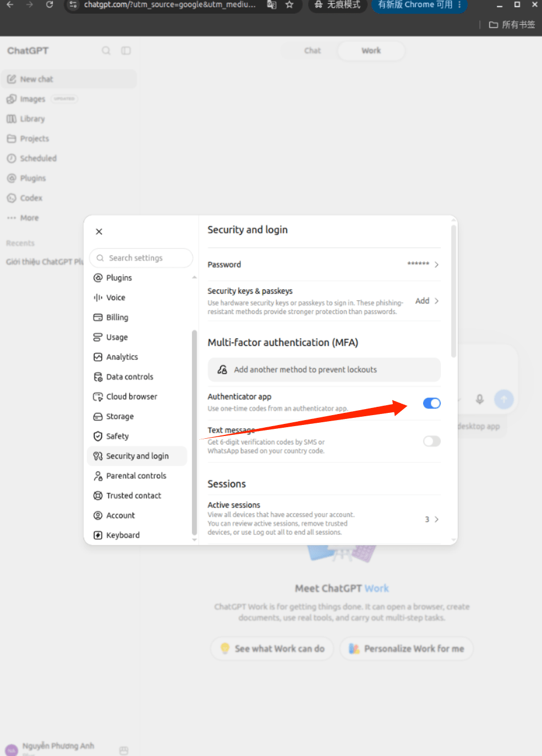Click the Cloud browser icon in settings
Viewport: 542px width, 756px height.
[98, 396]
